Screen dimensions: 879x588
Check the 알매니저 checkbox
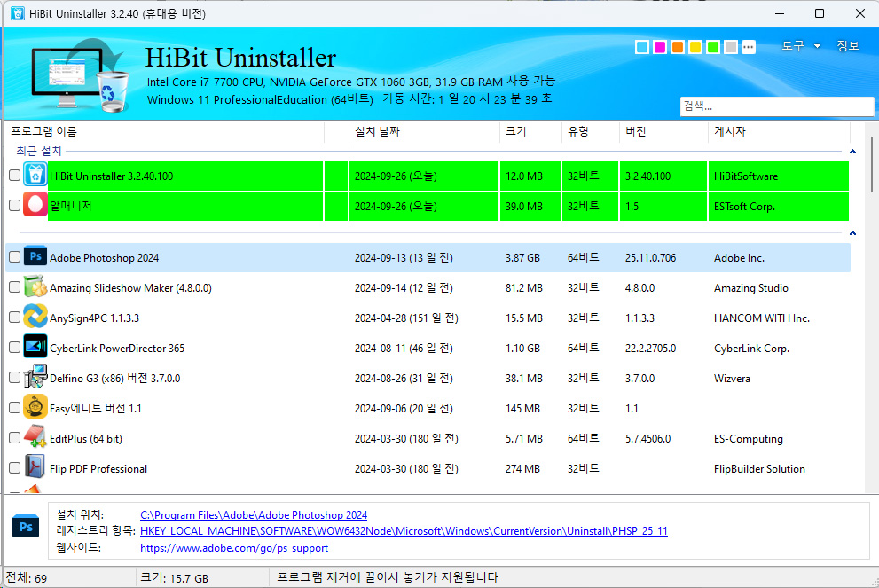point(14,206)
